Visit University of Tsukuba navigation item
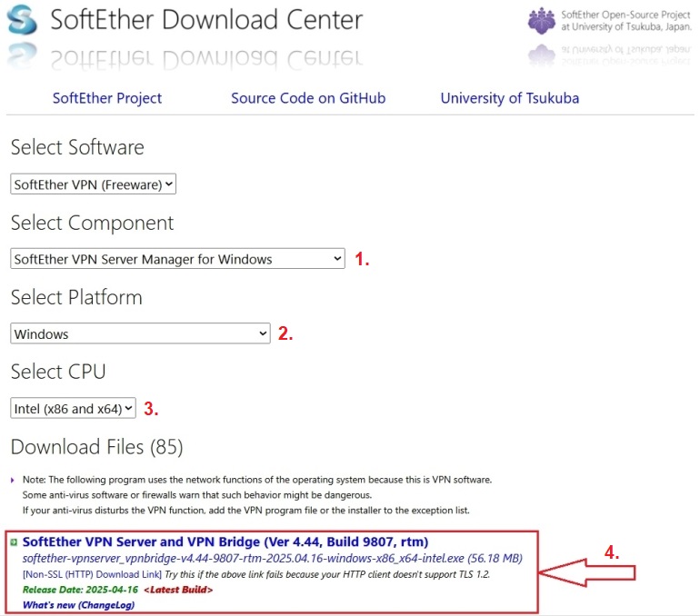Screen dimensions: 700x616 [509, 98]
